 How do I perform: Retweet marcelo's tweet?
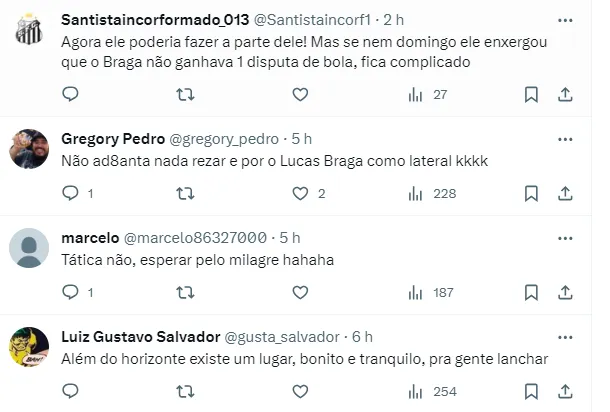tap(185, 292)
